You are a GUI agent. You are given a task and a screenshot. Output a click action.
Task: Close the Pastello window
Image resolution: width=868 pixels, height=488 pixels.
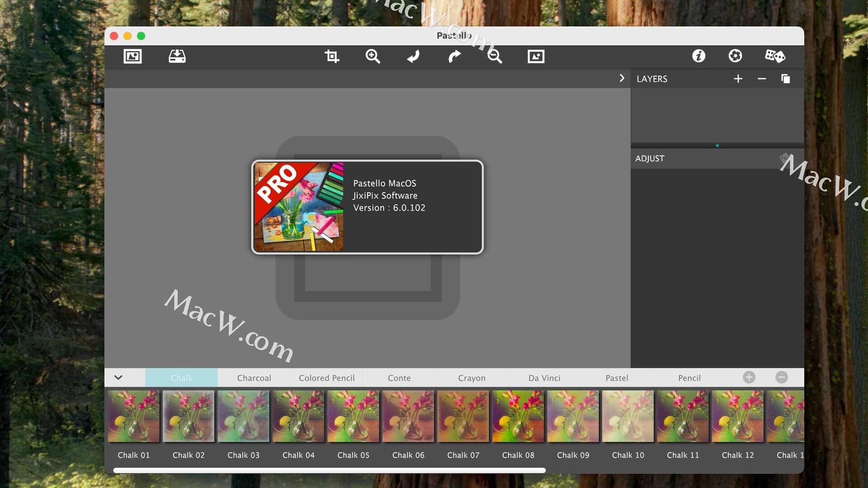coord(114,36)
